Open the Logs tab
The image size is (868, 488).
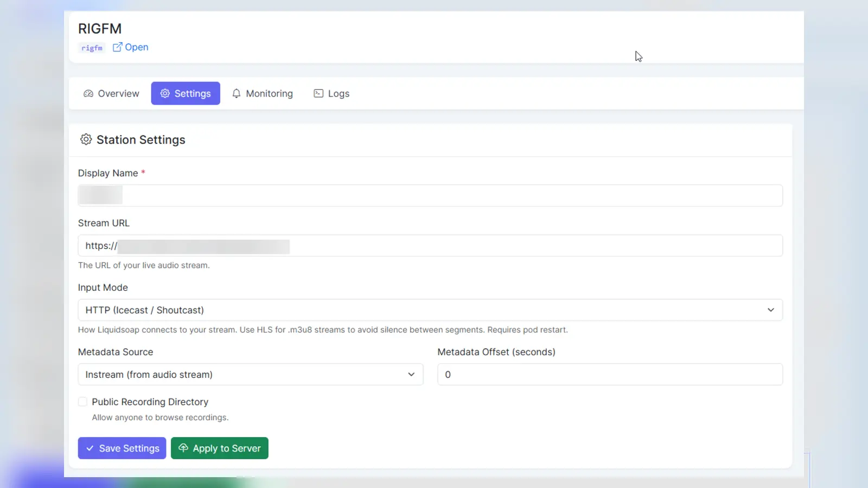pos(331,93)
